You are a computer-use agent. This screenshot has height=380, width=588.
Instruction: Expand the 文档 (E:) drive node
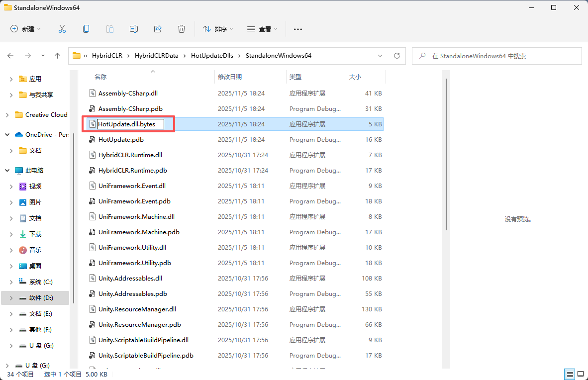click(x=11, y=314)
